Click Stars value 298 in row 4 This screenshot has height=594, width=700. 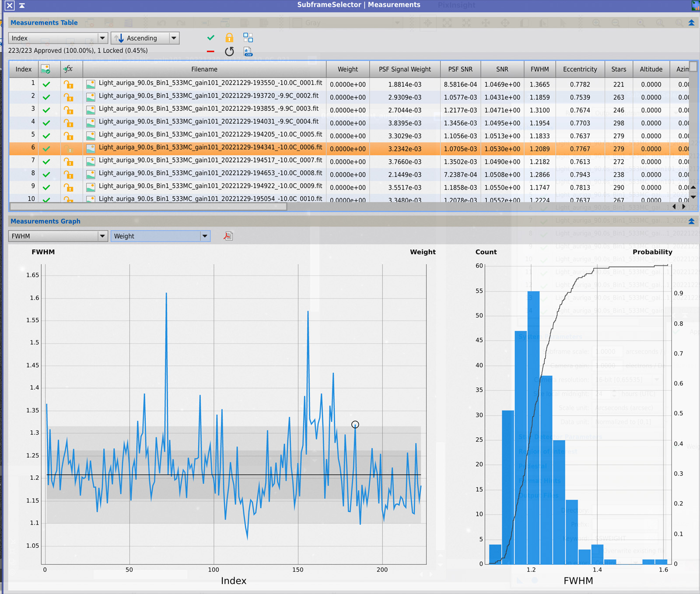(x=619, y=123)
